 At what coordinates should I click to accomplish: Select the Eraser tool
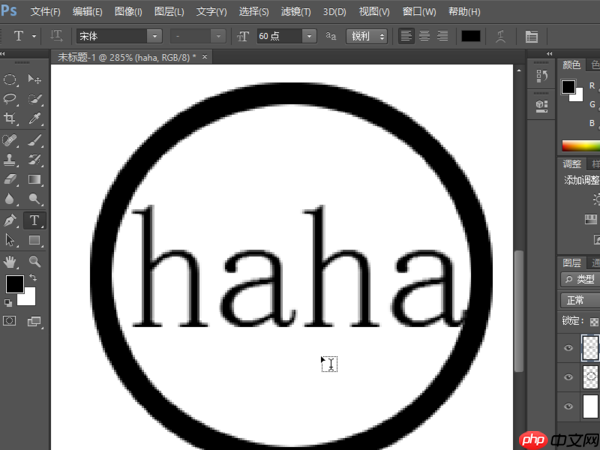pos(10,179)
